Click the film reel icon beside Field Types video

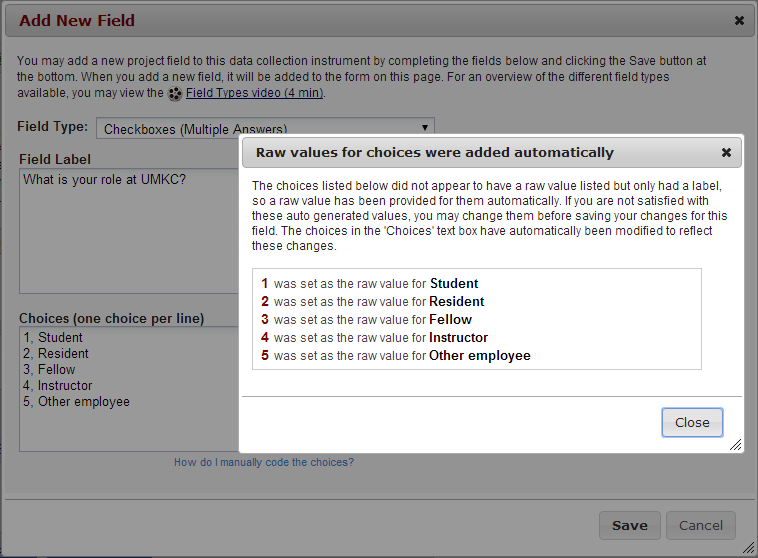tap(175, 94)
